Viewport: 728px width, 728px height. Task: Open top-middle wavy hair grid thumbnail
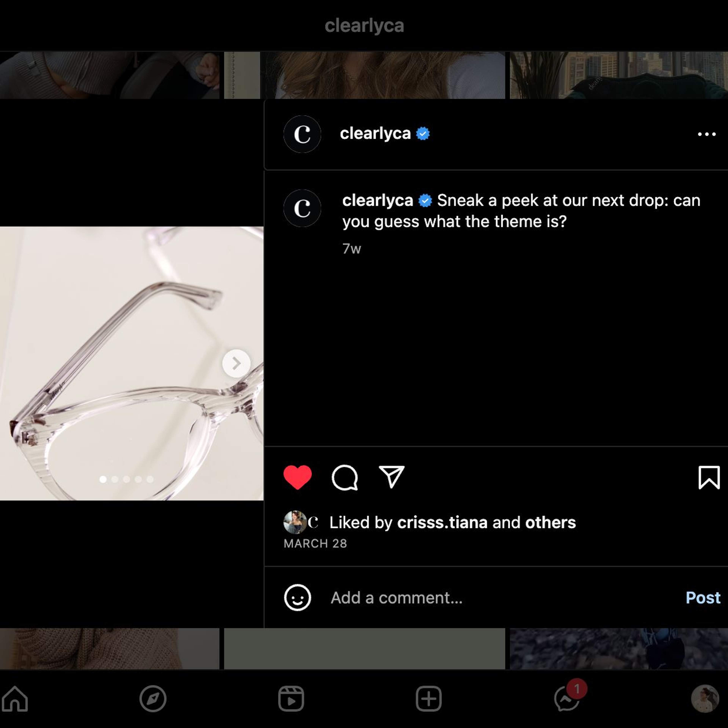pos(364,75)
